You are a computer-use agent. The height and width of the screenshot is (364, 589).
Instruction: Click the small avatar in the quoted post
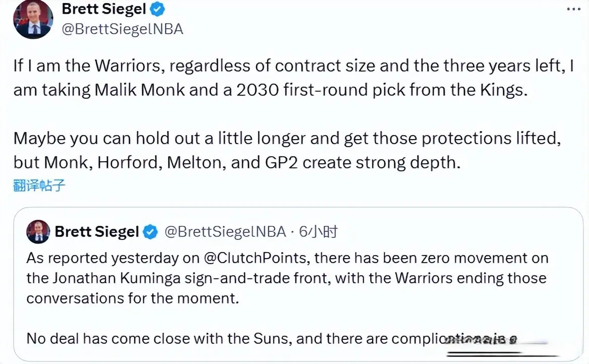[x=38, y=232]
